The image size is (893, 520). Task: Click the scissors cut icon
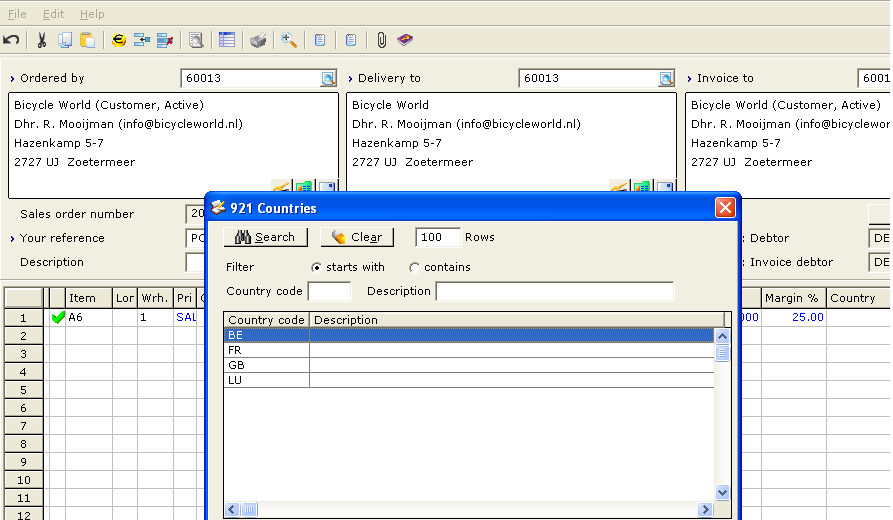tap(42, 40)
